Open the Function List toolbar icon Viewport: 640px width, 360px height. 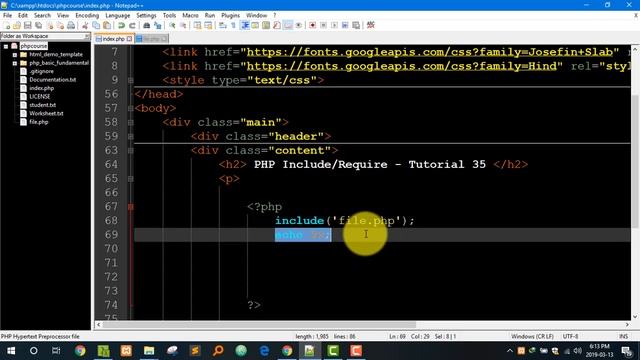tap(277, 25)
